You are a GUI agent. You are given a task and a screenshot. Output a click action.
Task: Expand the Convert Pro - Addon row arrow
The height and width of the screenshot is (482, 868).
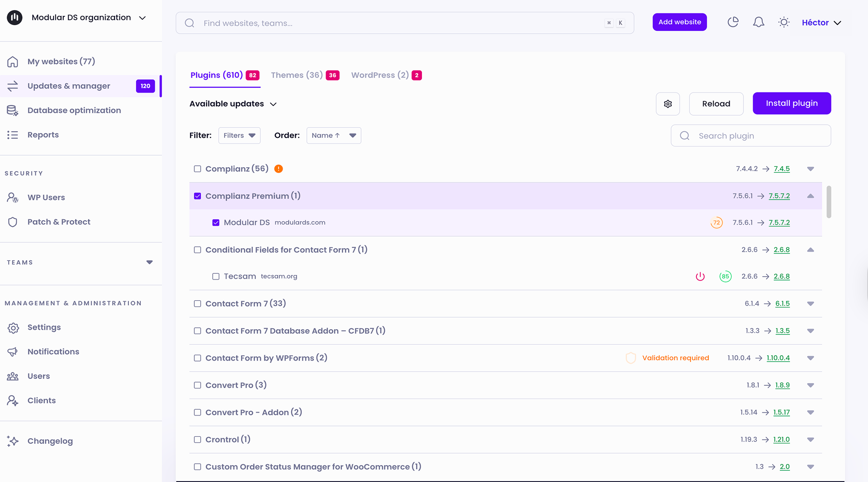(811, 413)
